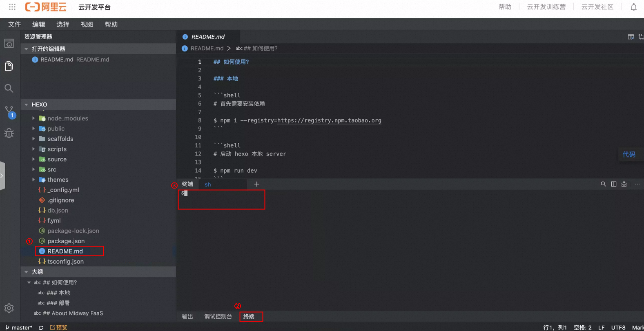Open the Settings gear icon
Viewport: 644px width, 331px height.
click(x=9, y=308)
